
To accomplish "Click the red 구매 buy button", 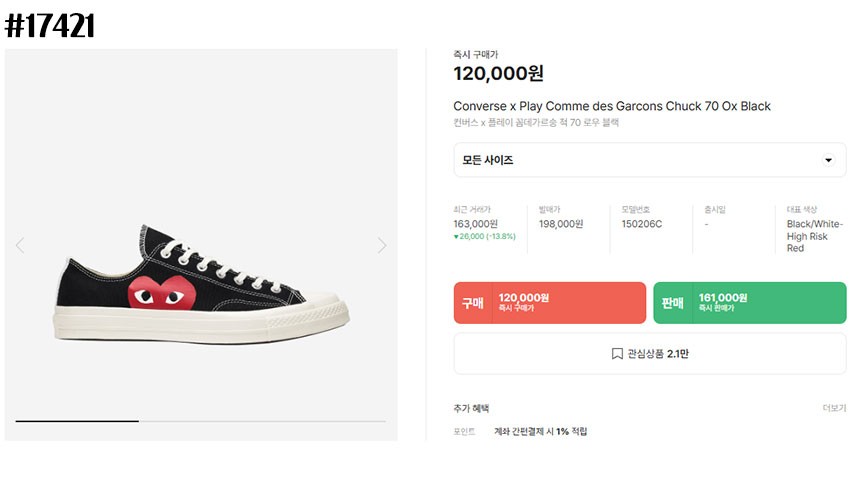I will [550, 303].
